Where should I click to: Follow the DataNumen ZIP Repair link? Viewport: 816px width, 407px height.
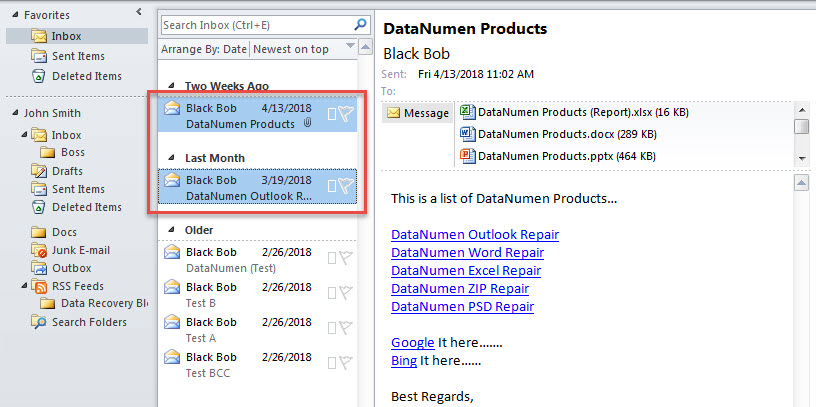pos(460,288)
